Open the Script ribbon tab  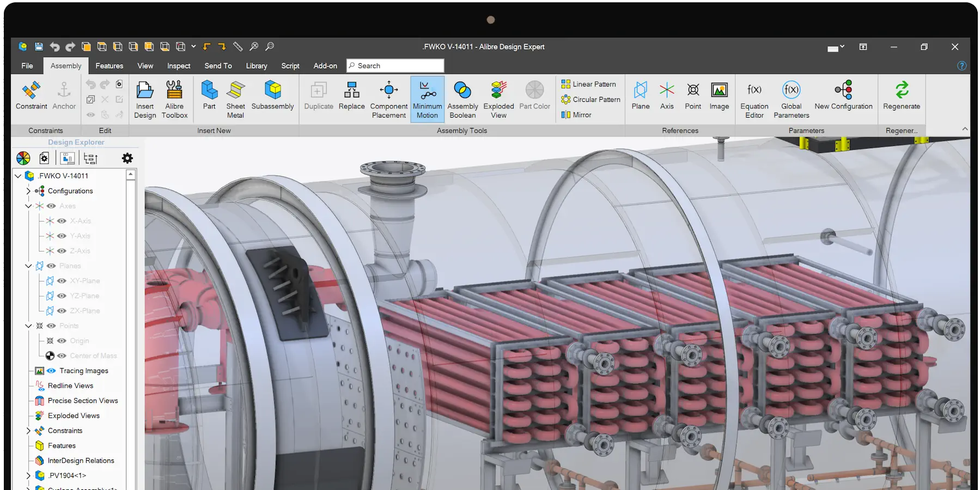[x=290, y=66]
